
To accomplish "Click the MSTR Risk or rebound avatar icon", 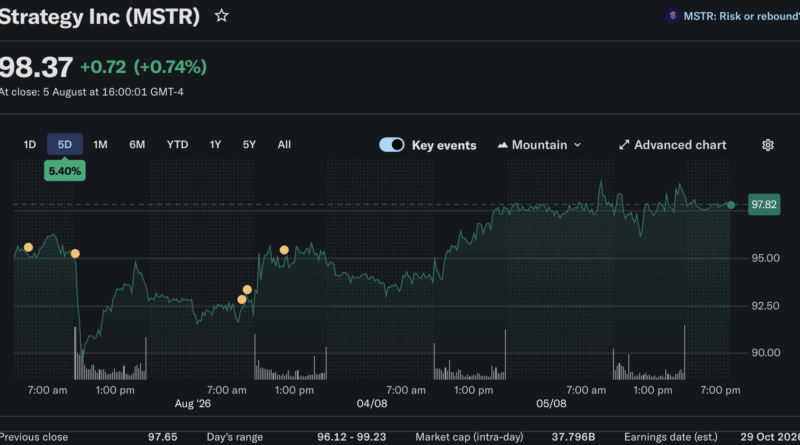I will click(672, 16).
